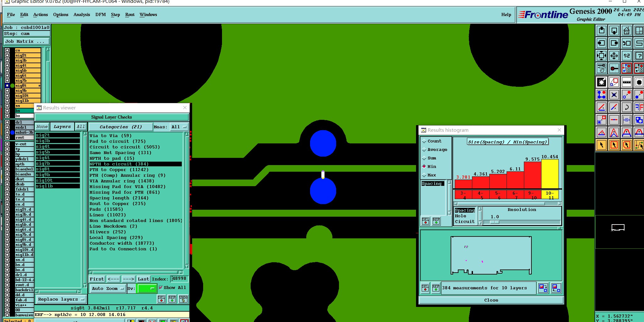Open the DFM menu
Image resolution: width=644 pixels, height=322 pixels.
click(x=101, y=15)
